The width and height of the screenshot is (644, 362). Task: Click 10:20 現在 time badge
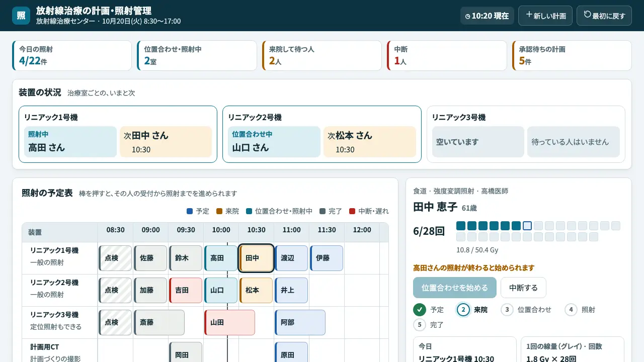pyautogui.click(x=487, y=16)
